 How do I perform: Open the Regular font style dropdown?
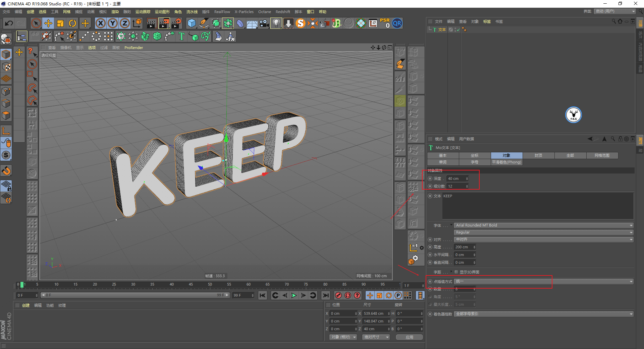click(x=544, y=232)
